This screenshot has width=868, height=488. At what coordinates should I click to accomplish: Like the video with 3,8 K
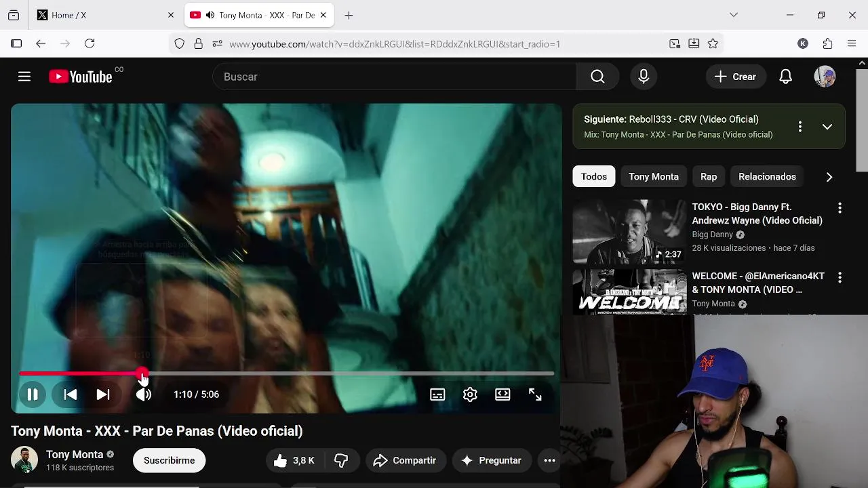pos(294,460)
